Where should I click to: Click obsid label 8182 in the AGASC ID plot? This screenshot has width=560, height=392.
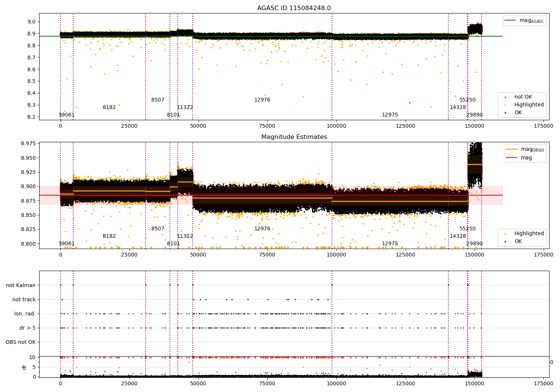109,108
